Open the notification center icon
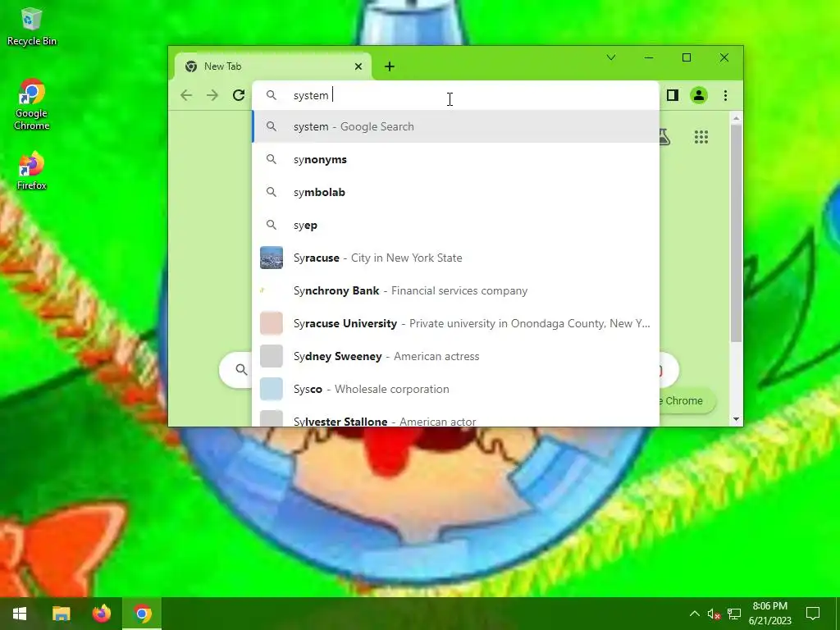The image size is (840, 630). click(x=813, y=614)
